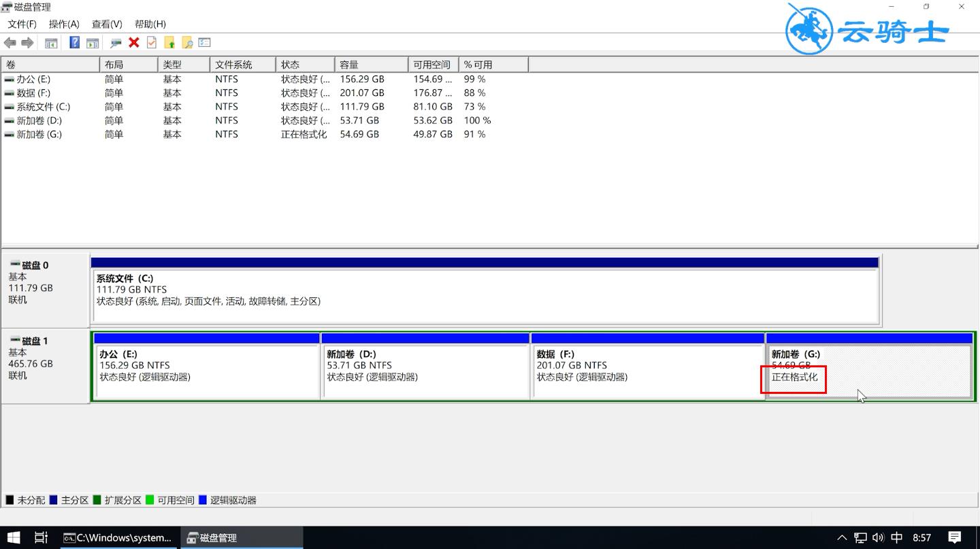Open the 查看(V) menu
Image resolution: width=980 pixels, height=549 pixels.
[107, 24]
